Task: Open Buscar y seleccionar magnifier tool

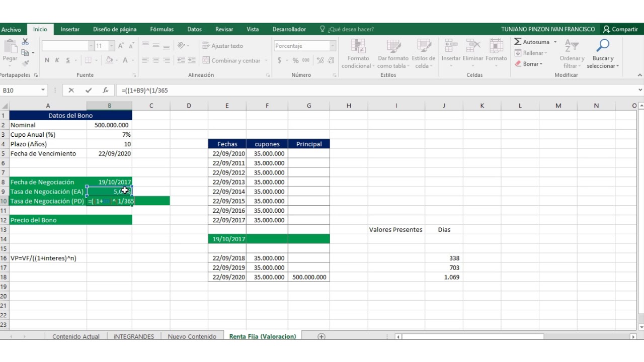Action: click(x=603, y=46)
